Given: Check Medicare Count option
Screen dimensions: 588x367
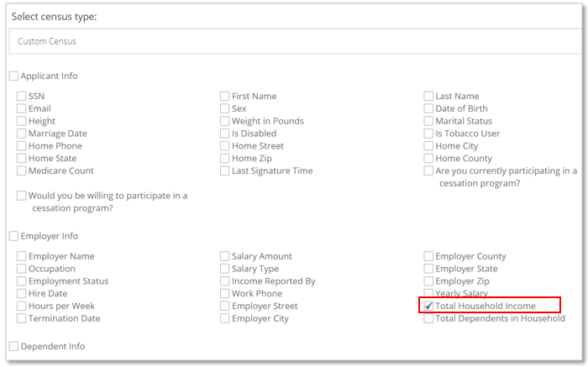Looking at the screenshot, I should pos(21,170).
